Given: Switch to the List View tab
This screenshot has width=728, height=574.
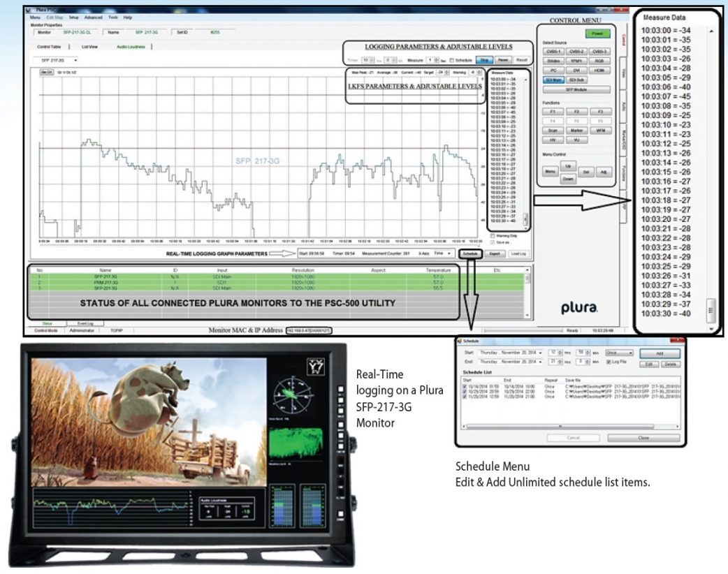Looking at the screenshot, I should 90,47.
